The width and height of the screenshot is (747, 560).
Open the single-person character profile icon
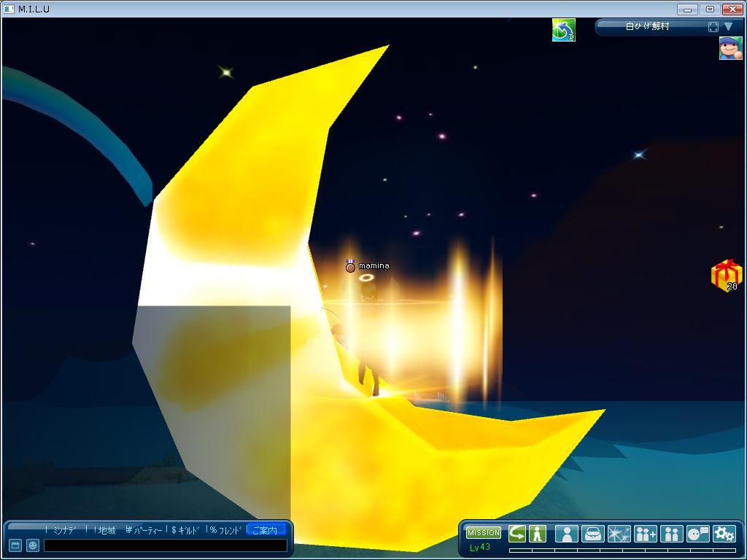(x=566, y=534)
